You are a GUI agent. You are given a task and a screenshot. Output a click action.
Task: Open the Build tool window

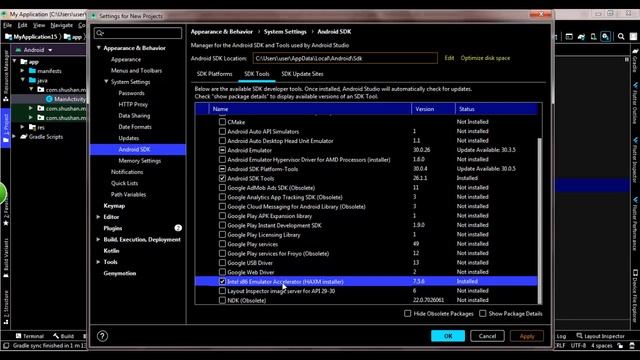(x=63, y=336)
